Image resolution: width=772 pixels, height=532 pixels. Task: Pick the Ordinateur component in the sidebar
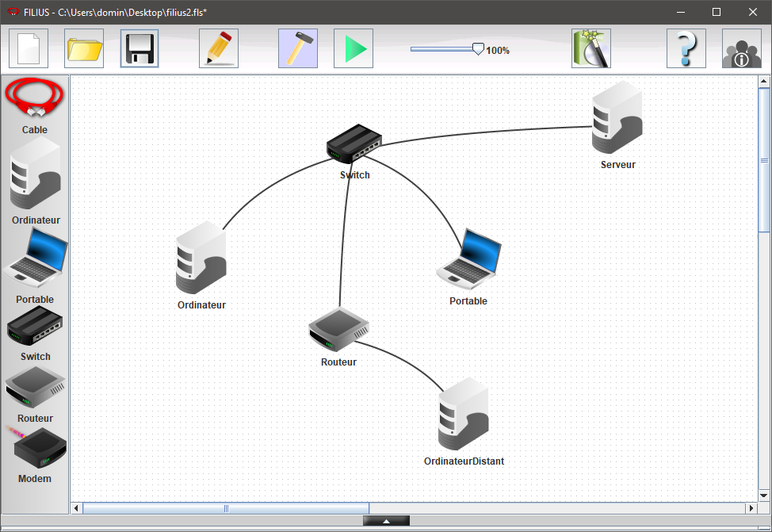point(35,174)
